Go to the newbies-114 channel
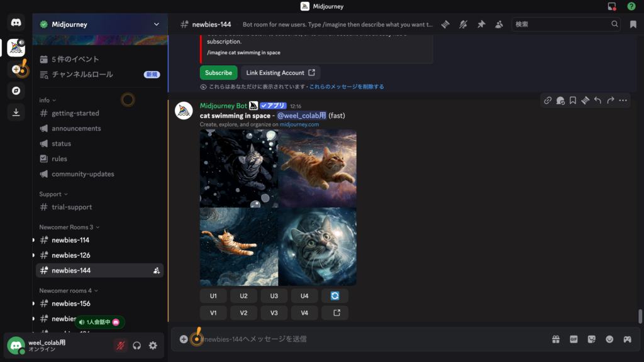This screenshot has height=362, width=644. tap(99, 240)
